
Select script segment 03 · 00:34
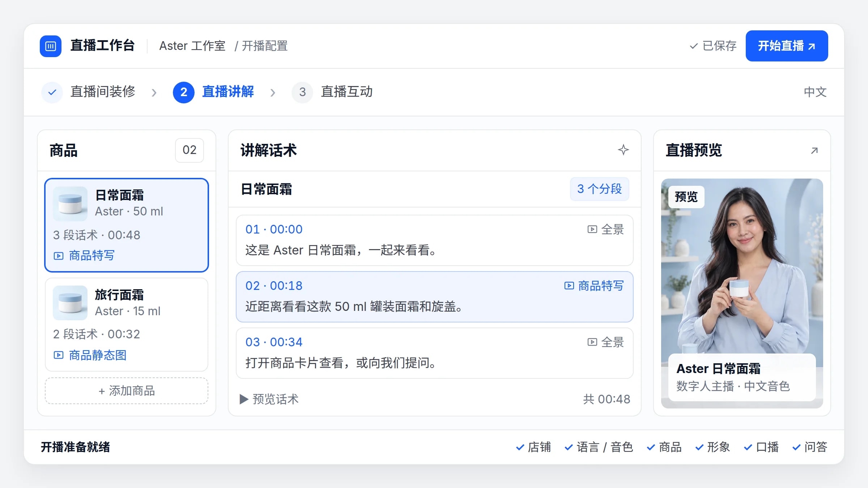tap(434, 353)
